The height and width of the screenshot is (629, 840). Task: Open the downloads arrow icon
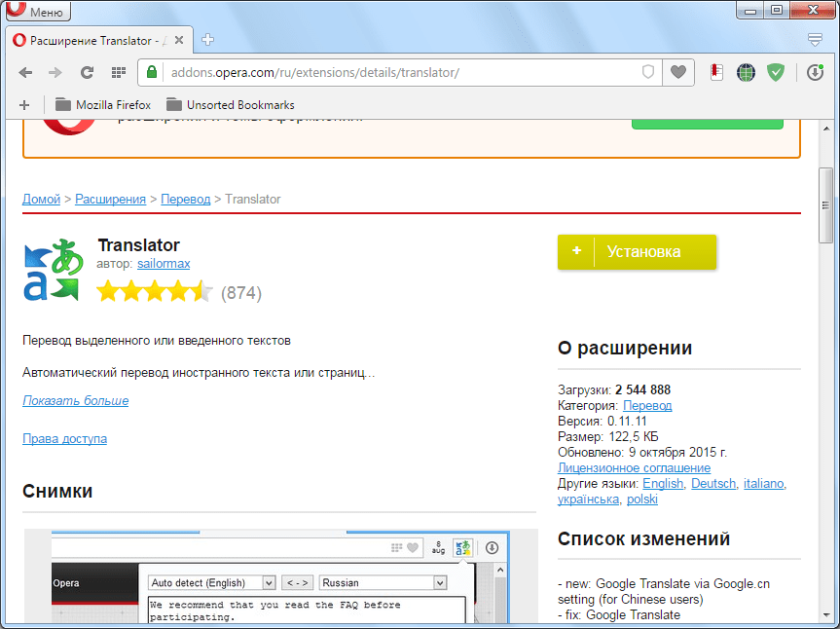click(x=815, y=72)
